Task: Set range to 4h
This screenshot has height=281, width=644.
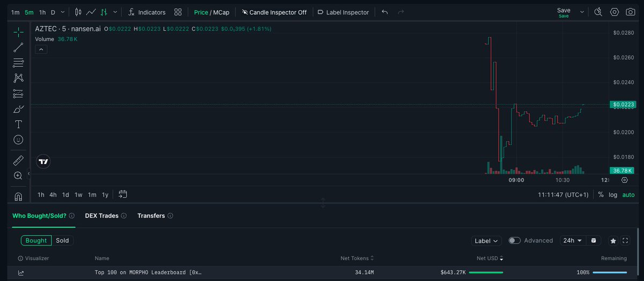Action: 53,195
